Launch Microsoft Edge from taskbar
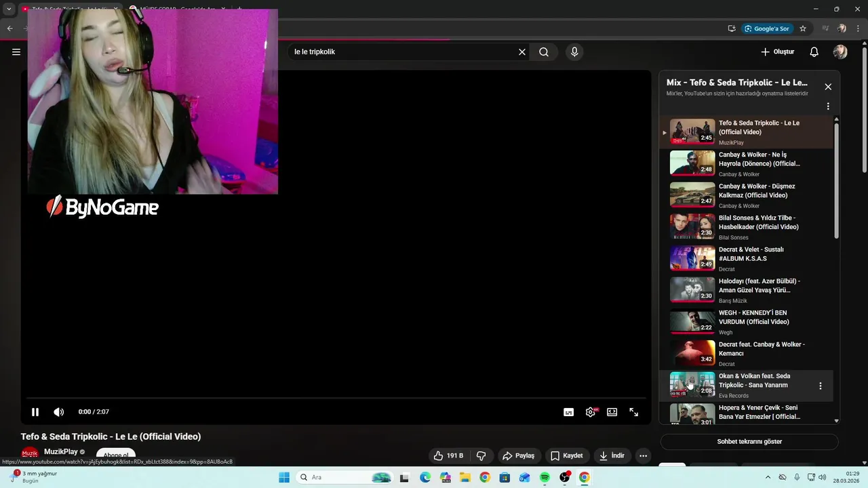This screenshot has width=868, height=488. click(x=425, y=477)
